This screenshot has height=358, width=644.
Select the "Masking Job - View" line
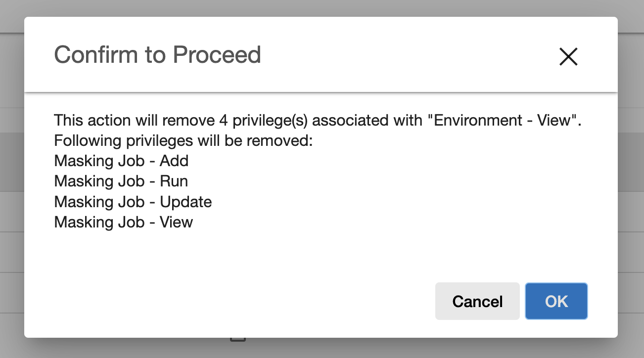[124, 222]
